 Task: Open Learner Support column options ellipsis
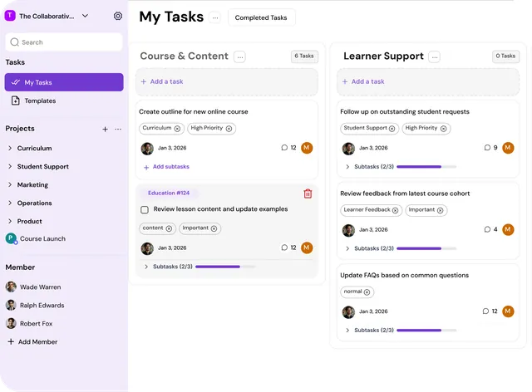[435, 56]
